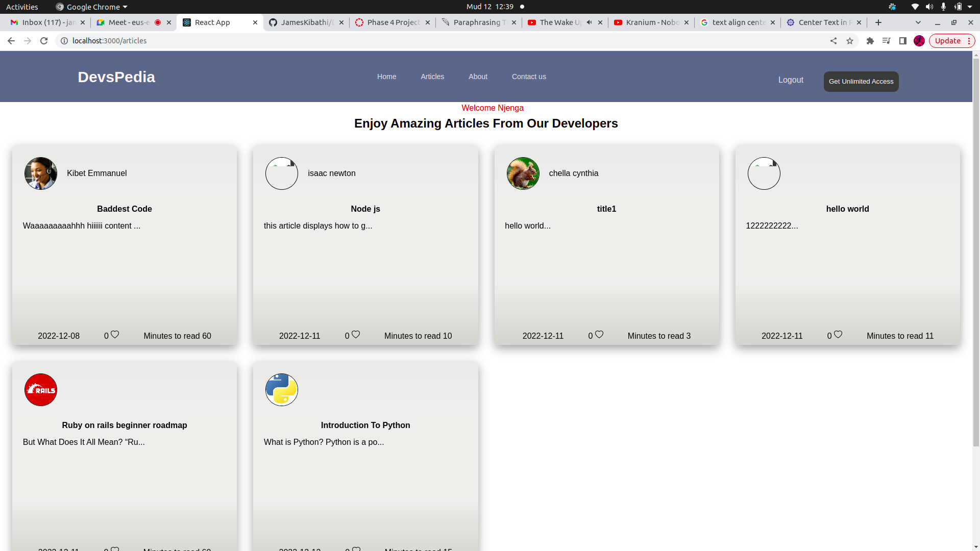The image size is (980, 551).
Task: Open the About page link
Action: (x=478, y=77)
